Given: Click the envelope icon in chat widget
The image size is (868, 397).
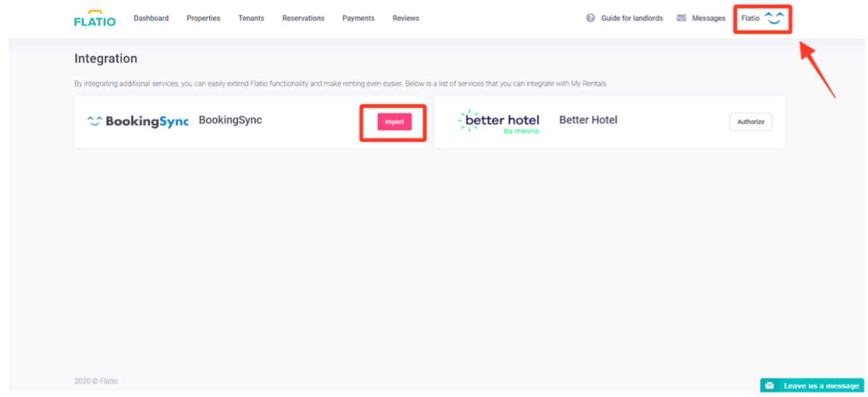Looking at the screenshot, I should 770,386.
